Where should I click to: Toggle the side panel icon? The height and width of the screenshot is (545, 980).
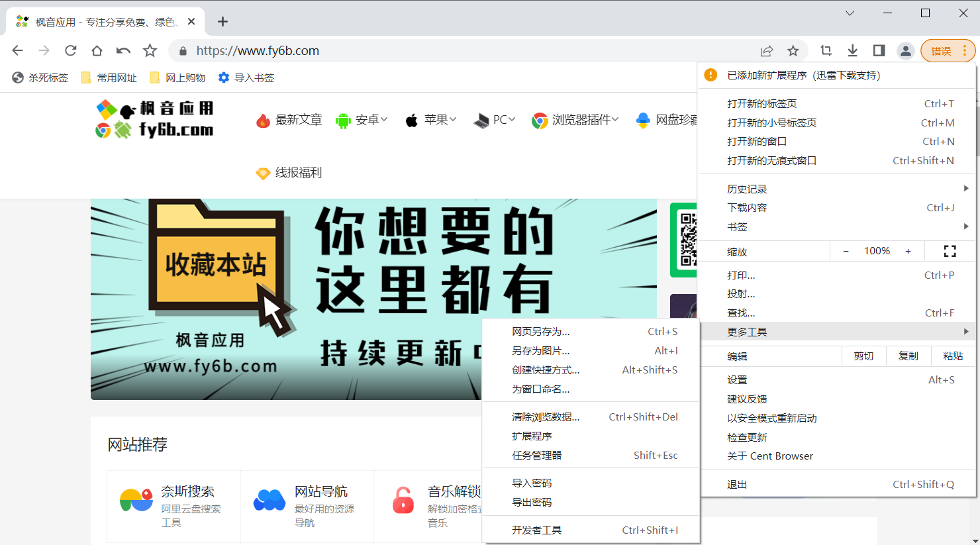tap(879, 50)
